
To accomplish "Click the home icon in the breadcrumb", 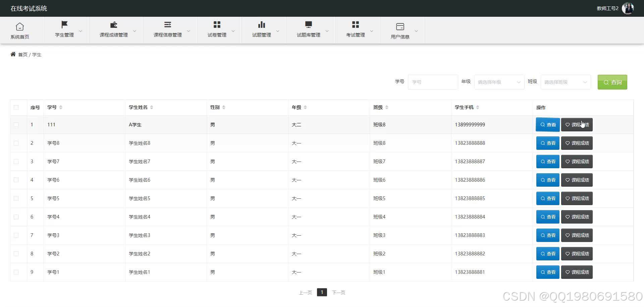I will [x=13, y=54].
